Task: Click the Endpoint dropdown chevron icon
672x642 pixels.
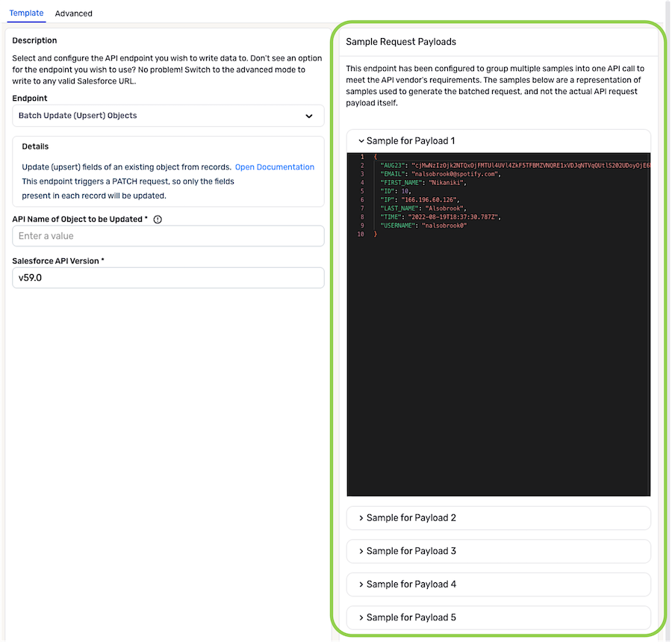Action: coord(310,116)
